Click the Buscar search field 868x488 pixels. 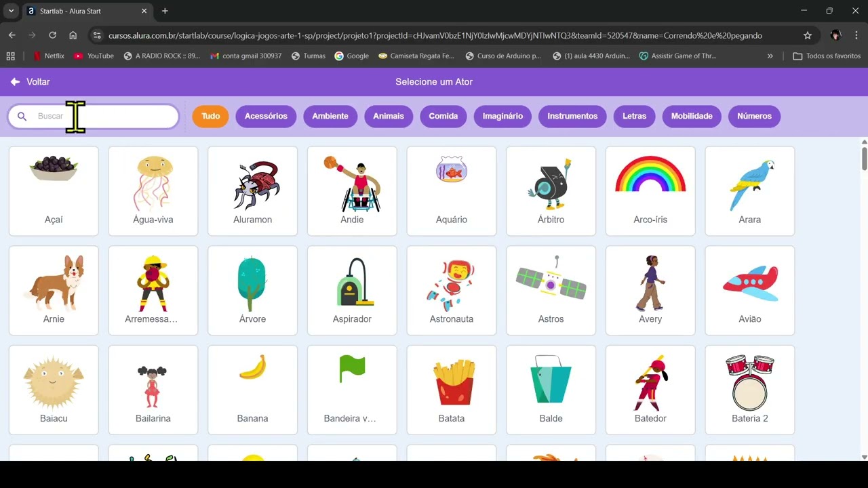point(94,116)
